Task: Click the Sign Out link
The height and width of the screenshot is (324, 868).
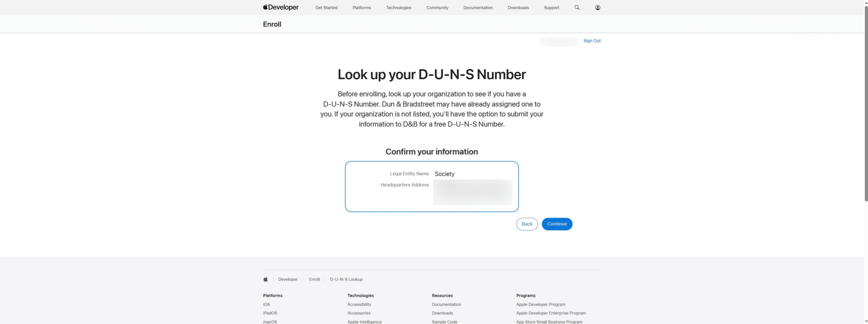Action: pos(592,41)
